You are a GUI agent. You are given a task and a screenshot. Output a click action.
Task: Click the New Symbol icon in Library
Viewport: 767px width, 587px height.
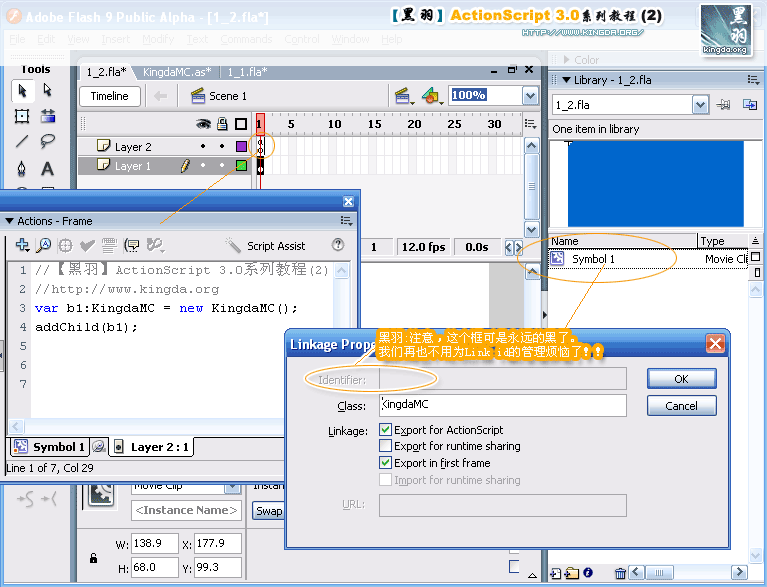click(556, 573)
